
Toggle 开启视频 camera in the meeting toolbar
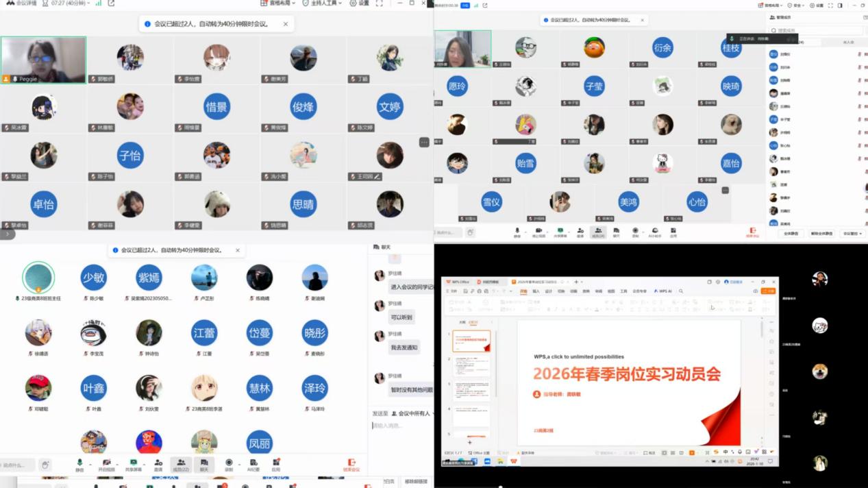(106, 465)
